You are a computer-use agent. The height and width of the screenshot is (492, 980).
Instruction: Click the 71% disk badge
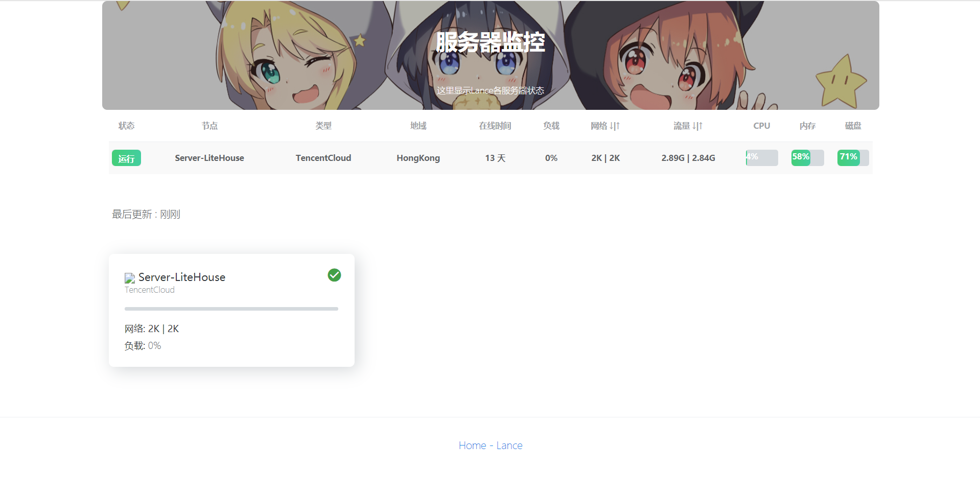click(849, 157)
